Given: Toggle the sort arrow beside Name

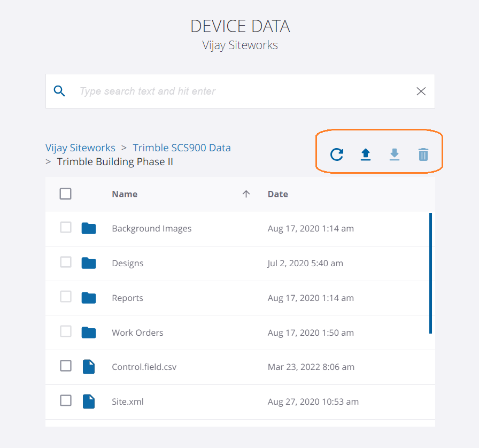Looking at the screenshot, I should coord(246,194).
